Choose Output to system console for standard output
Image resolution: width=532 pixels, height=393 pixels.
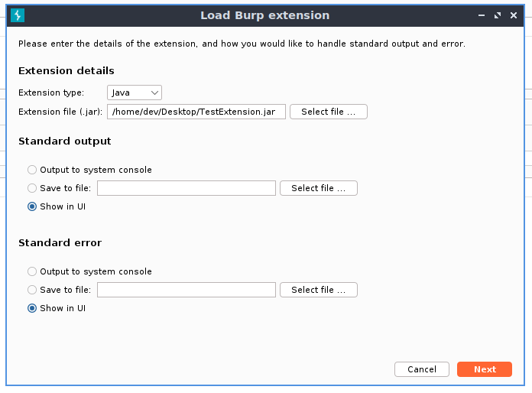tap(32, 170)
